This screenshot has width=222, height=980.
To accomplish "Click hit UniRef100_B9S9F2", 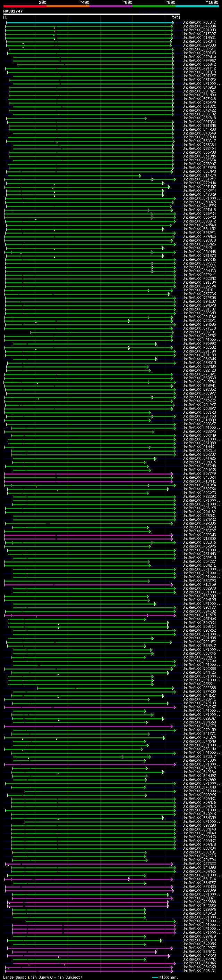I will (x=199, y=221).
